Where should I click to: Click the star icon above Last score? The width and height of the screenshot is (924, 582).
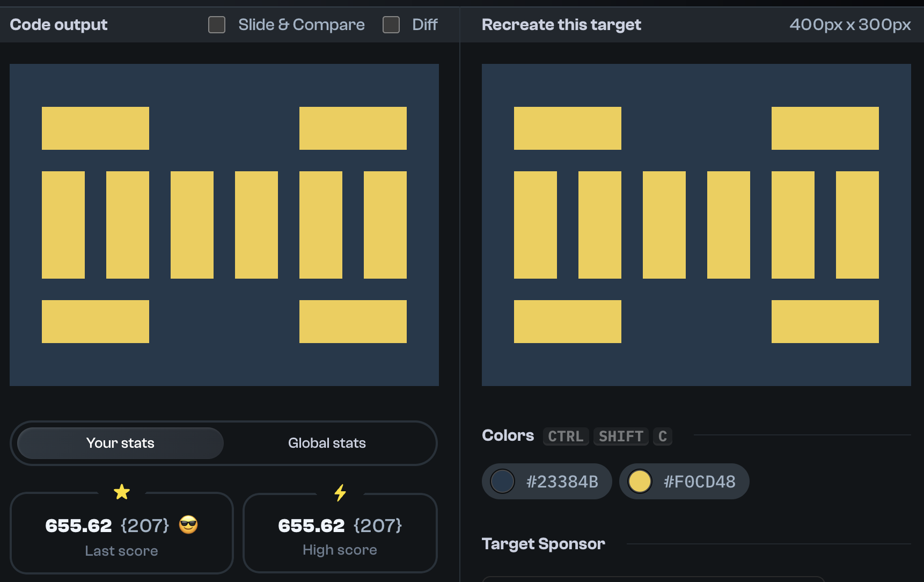(x=121, y=491)
